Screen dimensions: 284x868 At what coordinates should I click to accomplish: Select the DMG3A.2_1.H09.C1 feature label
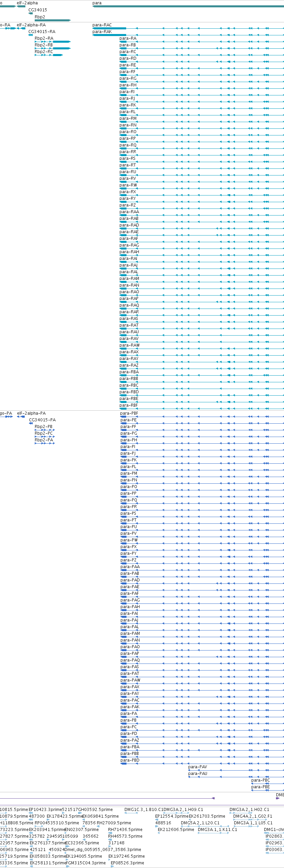tap(184, 810)
